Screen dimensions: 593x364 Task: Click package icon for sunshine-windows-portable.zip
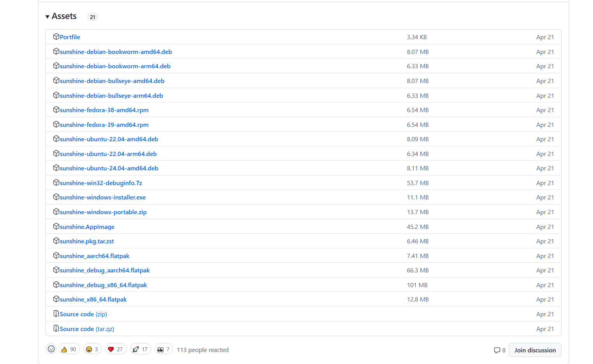(56, 211)
